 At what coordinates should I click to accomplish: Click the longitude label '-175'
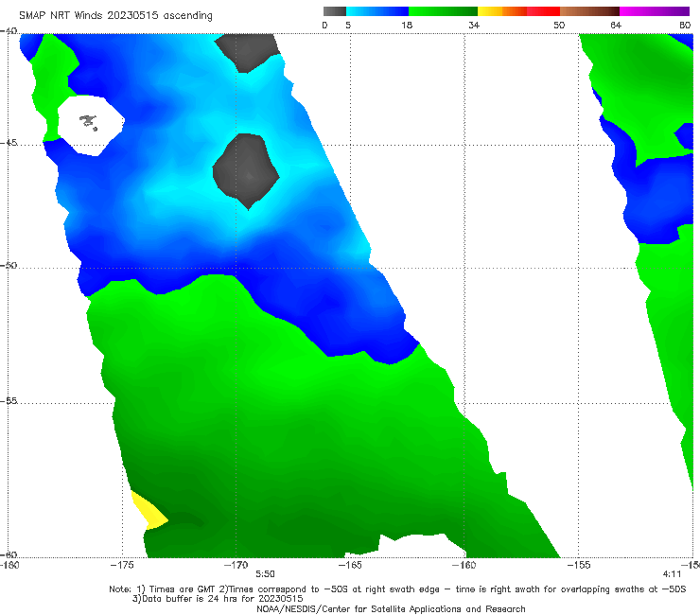click(x=122, y=565)
